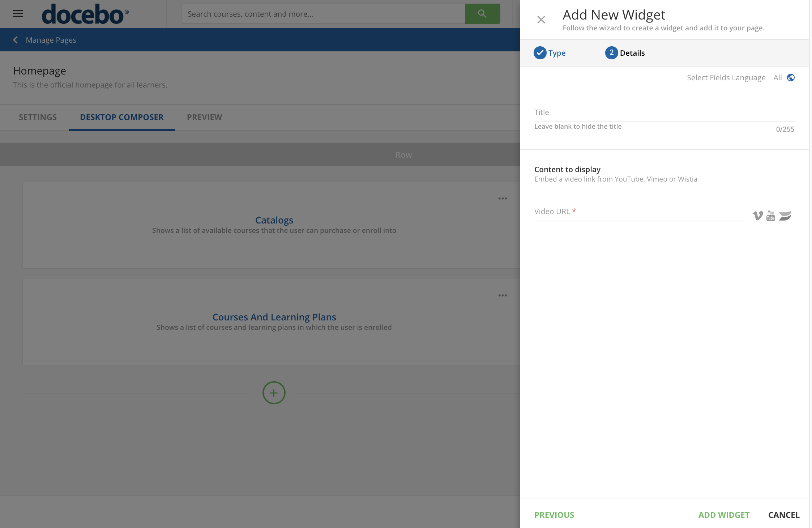Screen dimensions: 812x528
Task: Select the Desktop Composer tab
Action: point(122,117)
